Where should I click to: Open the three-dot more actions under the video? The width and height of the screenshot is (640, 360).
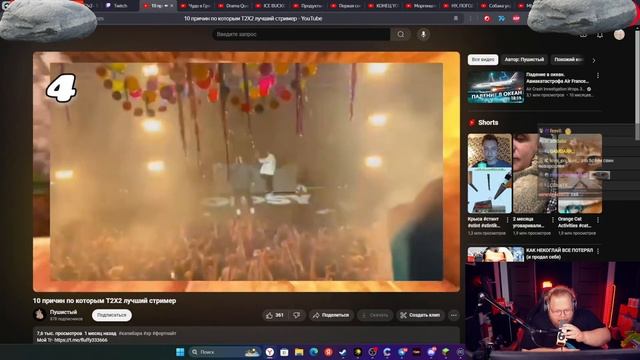pyautogui.click(x=453, y=315)
